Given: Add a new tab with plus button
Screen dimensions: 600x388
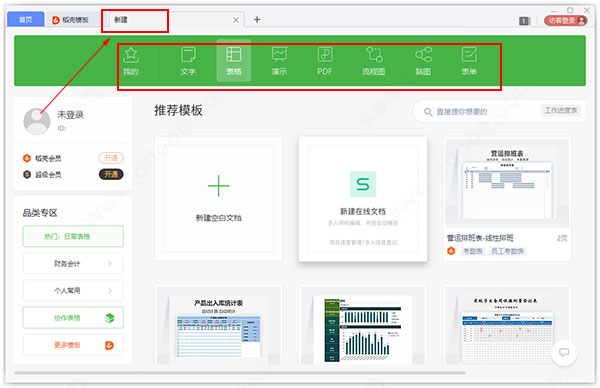Looking at the screenshot, I should coord(257,20).
